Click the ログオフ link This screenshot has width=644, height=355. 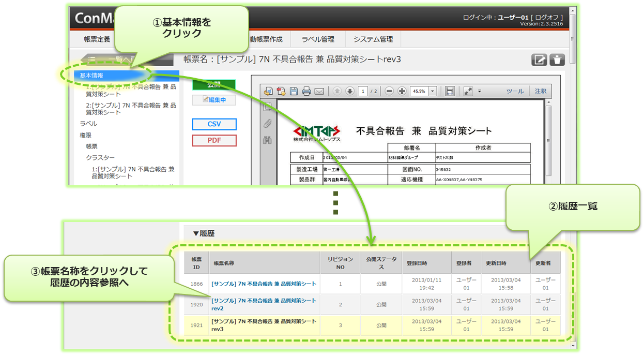(x=548, y=17)
